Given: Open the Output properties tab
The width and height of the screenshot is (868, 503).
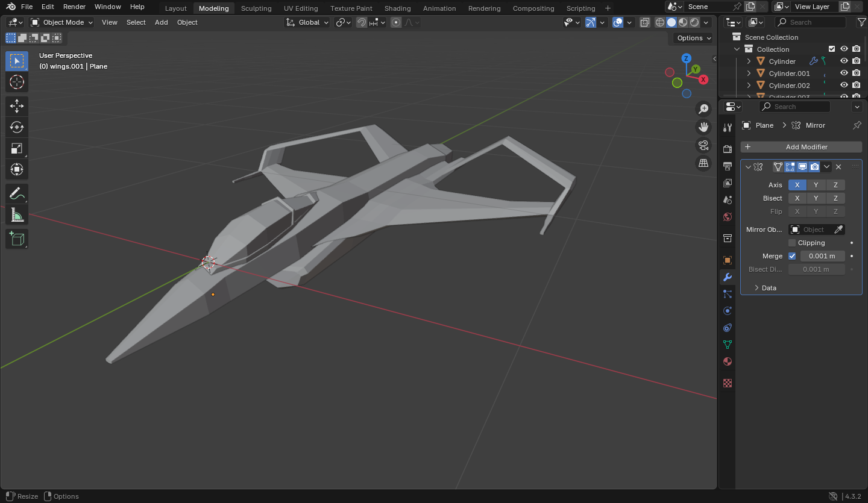Looking at the screenshot, I should coord(728,166).
